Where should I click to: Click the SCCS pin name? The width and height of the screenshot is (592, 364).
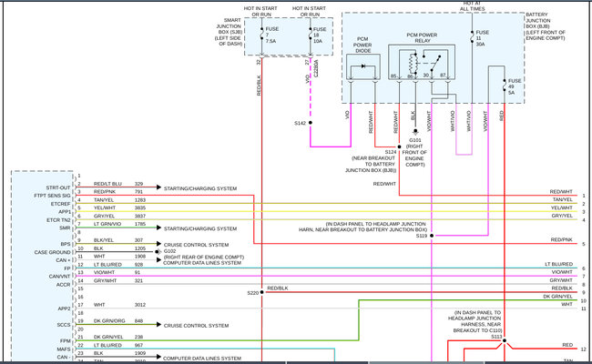tap(64, 325)
